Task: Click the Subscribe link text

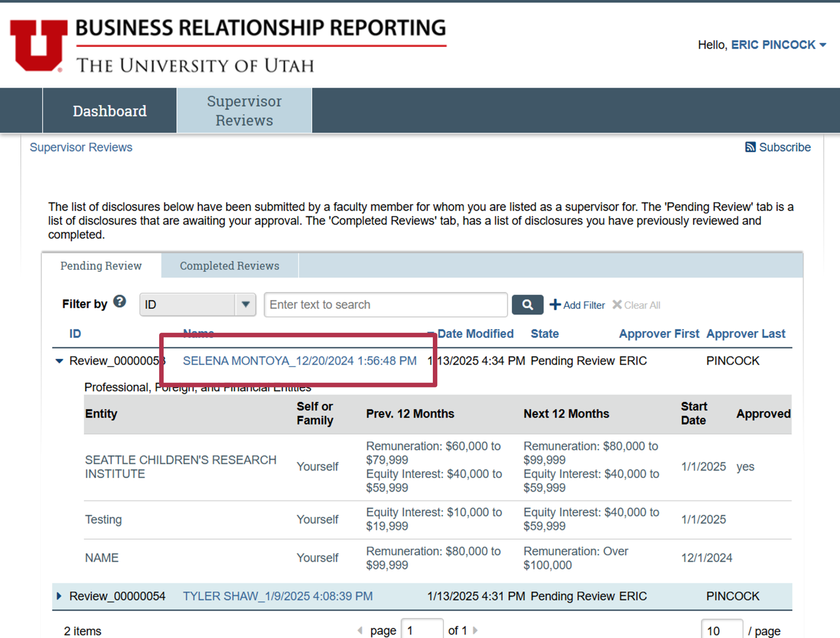Action: pos(785,147)
